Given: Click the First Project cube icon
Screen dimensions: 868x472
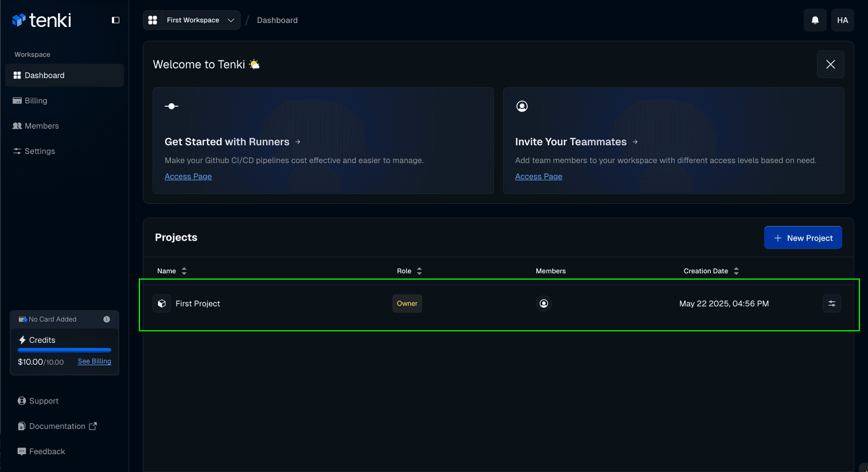Looking at the screenshot, I should tap(162, 303).
